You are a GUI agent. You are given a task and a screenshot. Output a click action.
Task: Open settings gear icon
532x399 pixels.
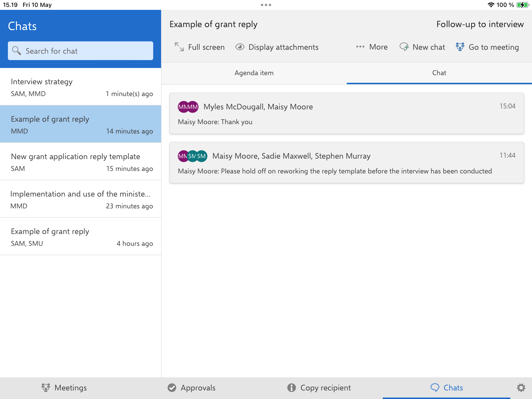[521, 388]
